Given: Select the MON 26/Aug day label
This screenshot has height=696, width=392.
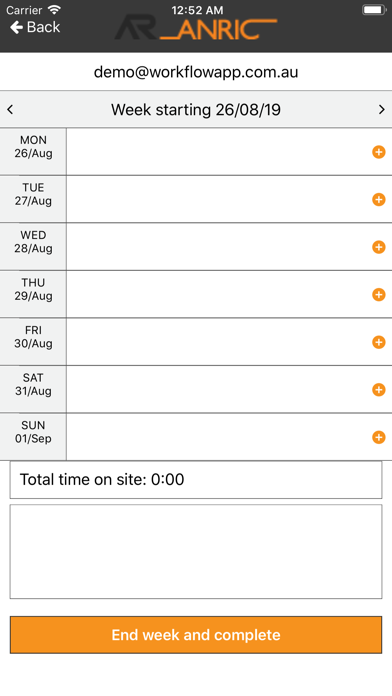Looking at the screenshot, I should point(33,147).
